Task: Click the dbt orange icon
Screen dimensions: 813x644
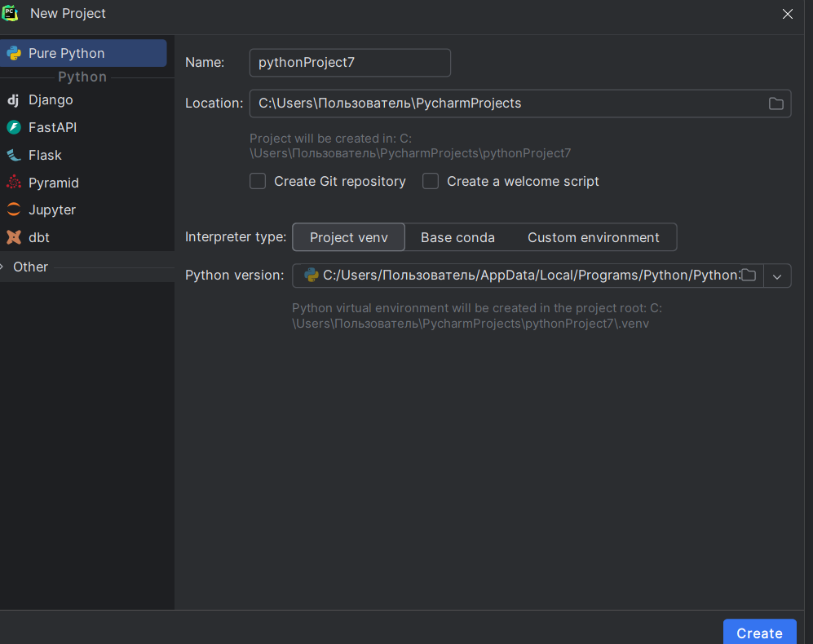Action: click(14, 237)
